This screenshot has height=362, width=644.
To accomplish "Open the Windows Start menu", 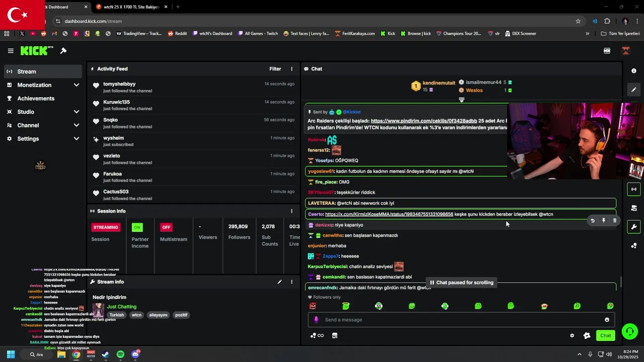I will [11, 354].
